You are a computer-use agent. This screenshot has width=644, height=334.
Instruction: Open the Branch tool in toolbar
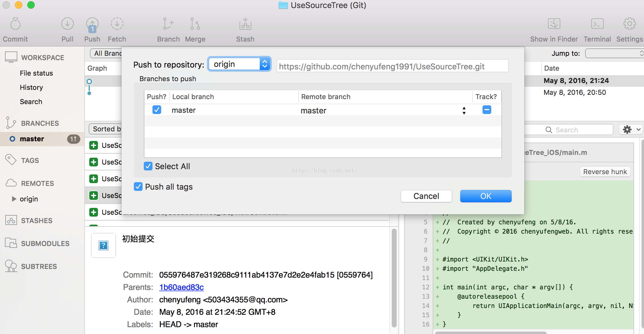tap(168, 24)
